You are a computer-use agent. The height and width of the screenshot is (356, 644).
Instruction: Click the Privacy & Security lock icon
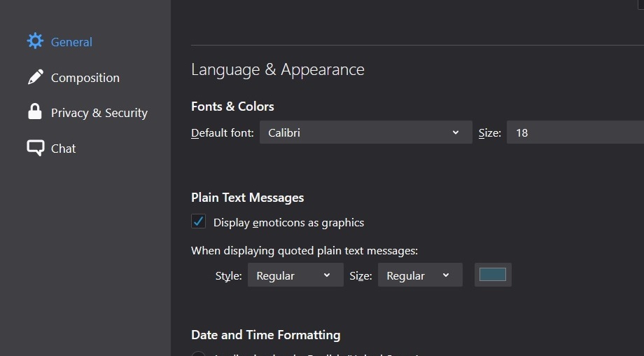click(35, 112)
